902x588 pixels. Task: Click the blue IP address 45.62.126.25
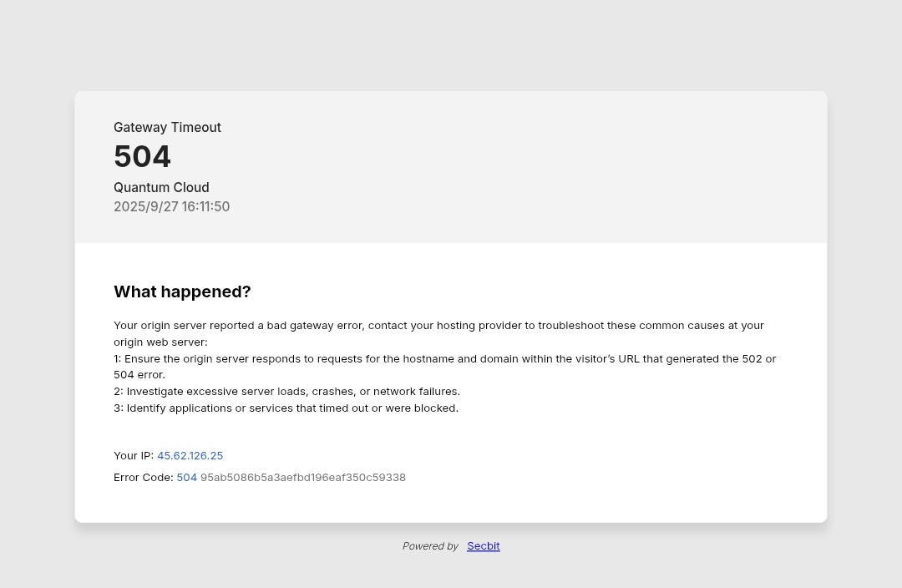(190, 456)
